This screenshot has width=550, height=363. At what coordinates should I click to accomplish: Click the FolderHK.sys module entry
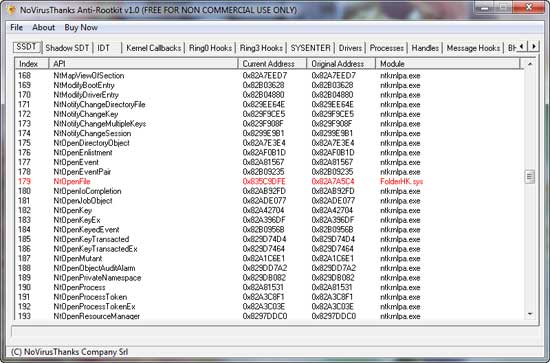[x=402, y=181]
